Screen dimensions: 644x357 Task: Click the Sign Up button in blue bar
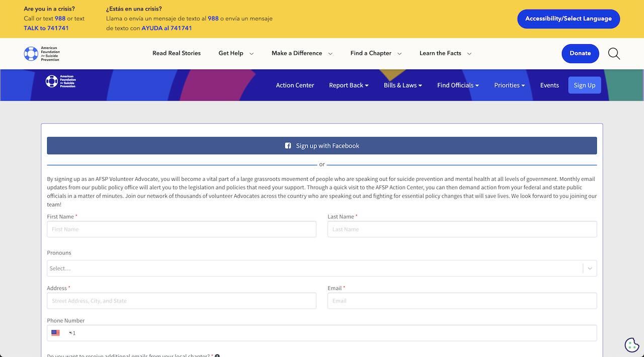584,85
